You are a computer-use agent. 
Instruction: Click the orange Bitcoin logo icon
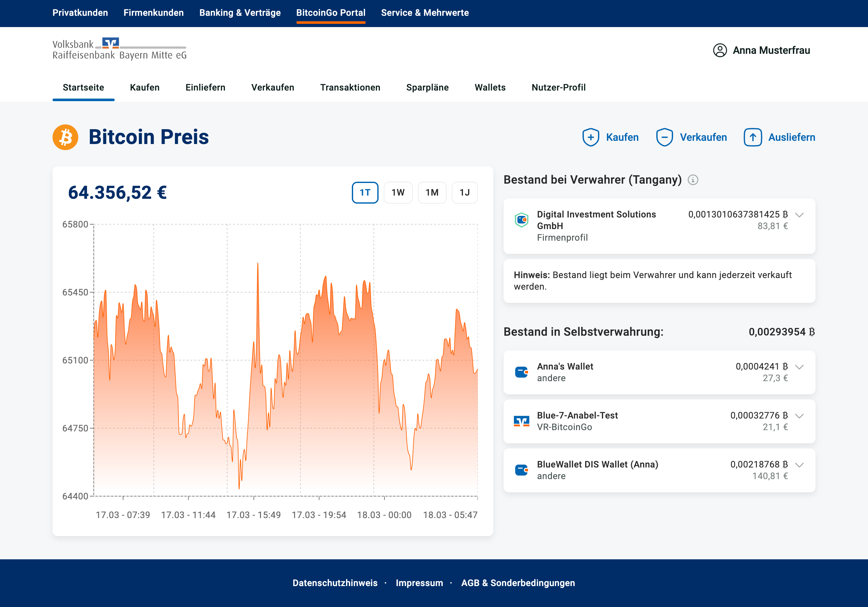click(x=65, y=137)
